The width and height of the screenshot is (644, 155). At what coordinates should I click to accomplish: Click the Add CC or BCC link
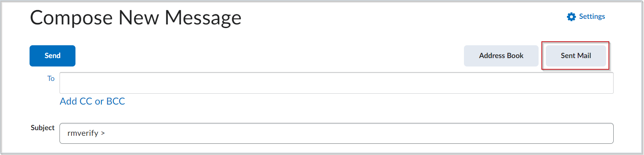92,101
